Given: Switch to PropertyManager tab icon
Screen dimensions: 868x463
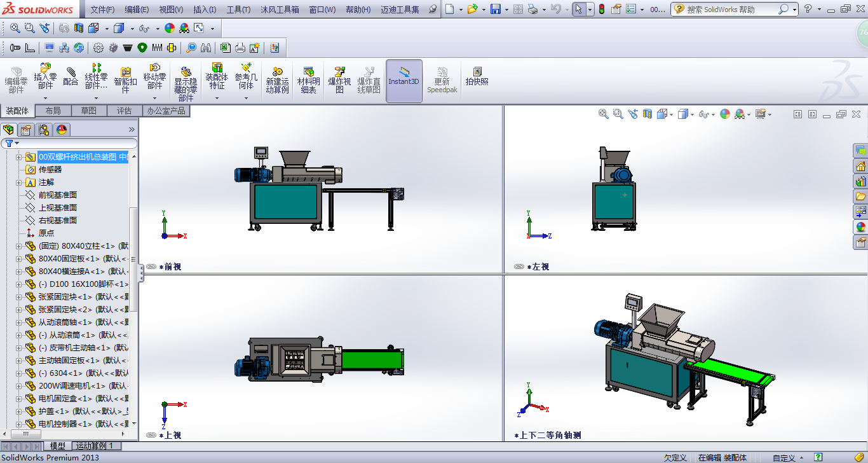Looking at the screenshot, I should click(x=26, y=130).
